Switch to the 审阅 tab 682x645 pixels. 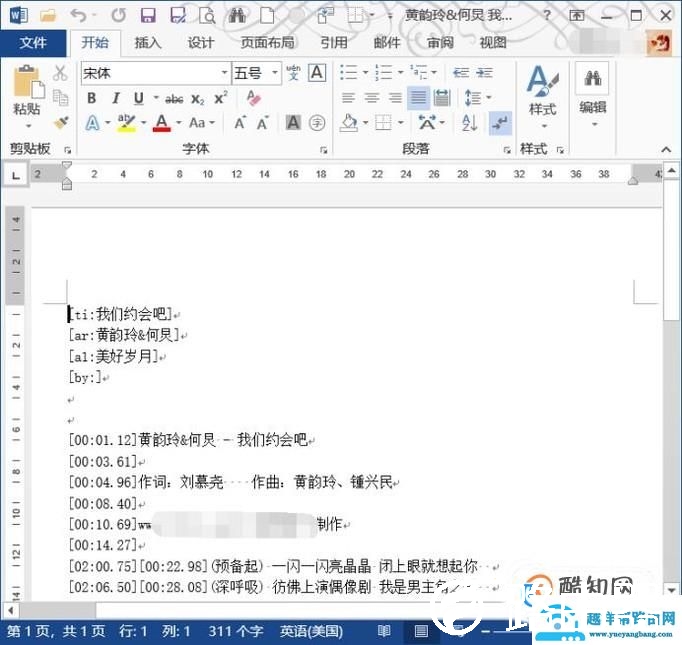click(x=440, y=43)
